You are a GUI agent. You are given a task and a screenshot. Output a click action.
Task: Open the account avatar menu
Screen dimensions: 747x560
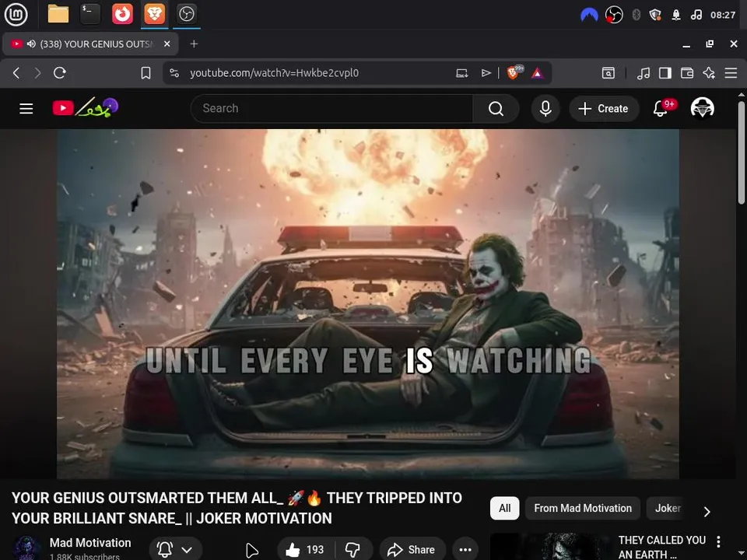point(702,108)
